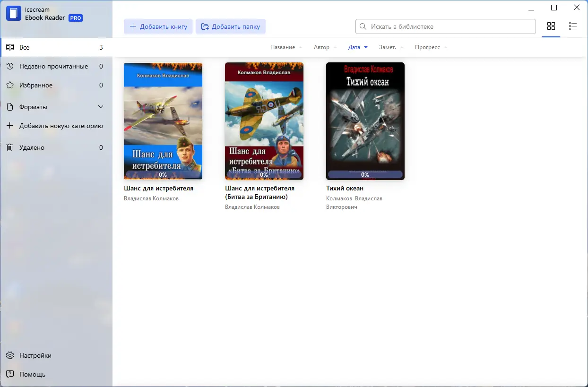Click the count 3 beside Все
The width and height of the screenshot is (588, 387).
coord(101,47)
